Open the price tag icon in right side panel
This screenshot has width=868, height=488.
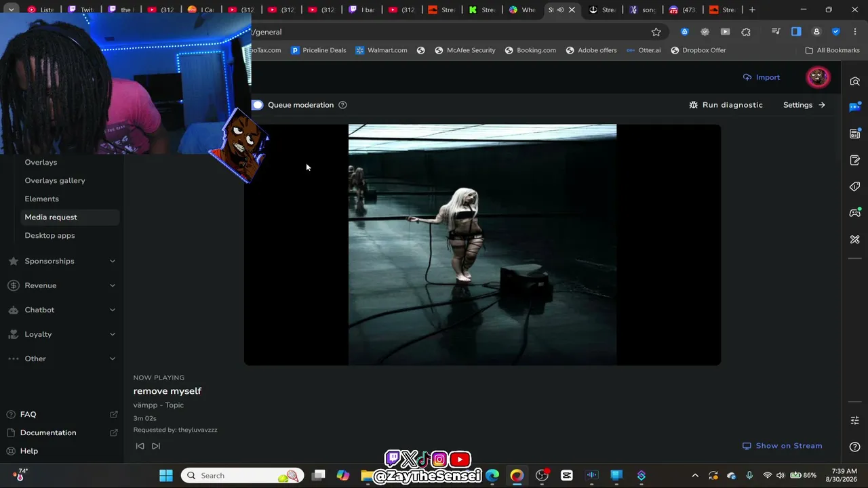[x=854, y=186]
